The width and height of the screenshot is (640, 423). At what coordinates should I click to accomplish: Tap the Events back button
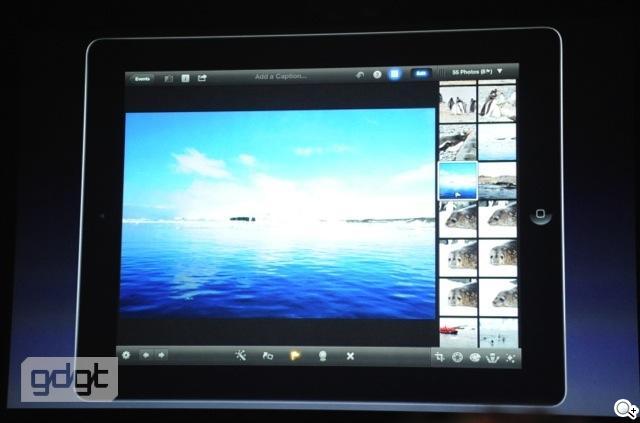[x=143, y=77]
